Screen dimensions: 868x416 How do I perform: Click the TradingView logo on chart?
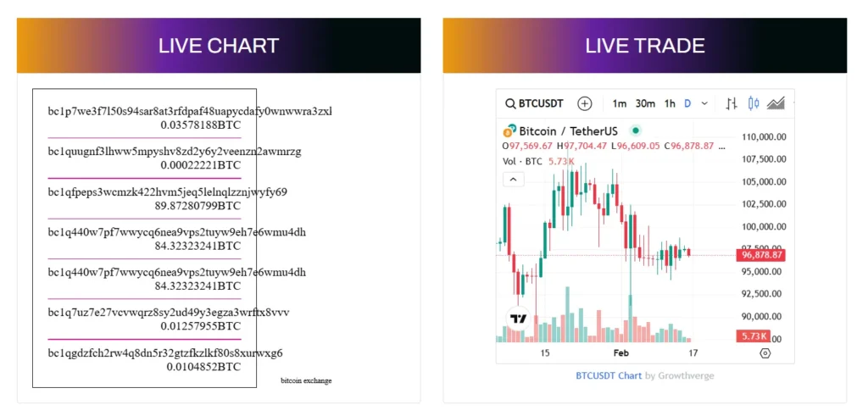[x=518, y=319]
